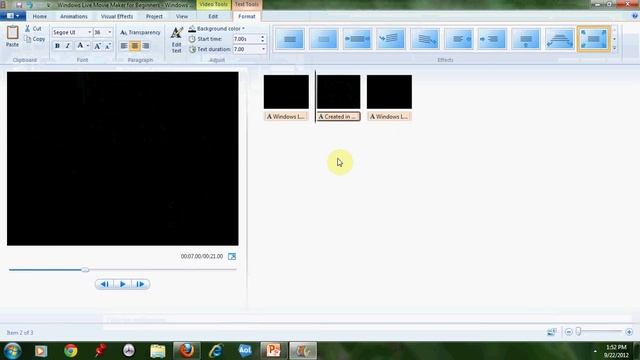The height and width of the screenshot is (360, 640).
Task: Apply the second faded text effect
Action: (323, 39)
